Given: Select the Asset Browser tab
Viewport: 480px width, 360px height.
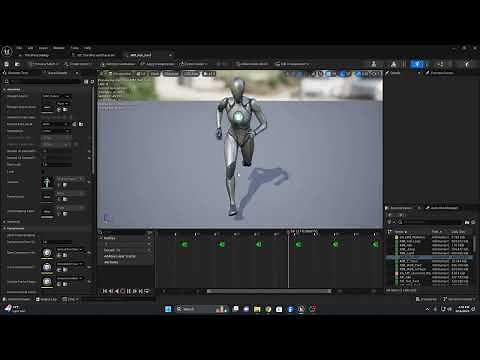Looking at the screenshot, I should click(x=401, y=208).
